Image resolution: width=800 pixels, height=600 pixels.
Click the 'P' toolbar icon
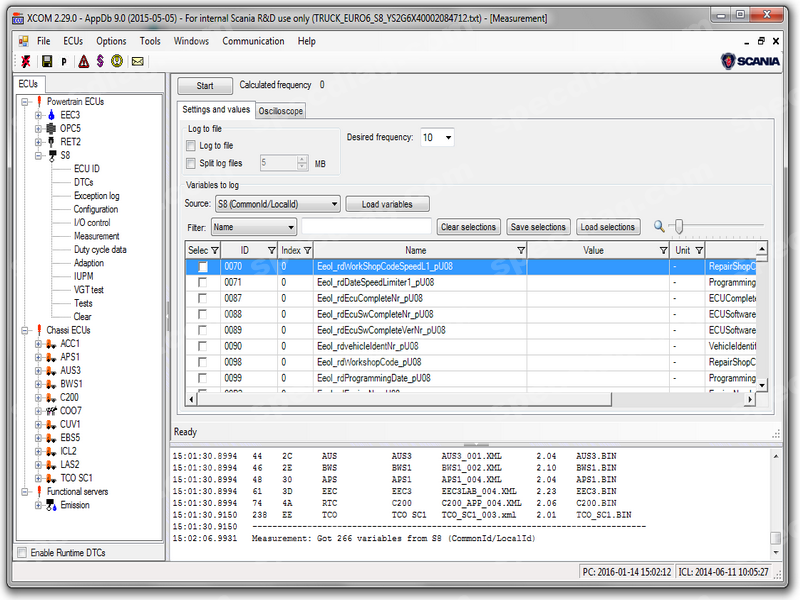[64, 62]
